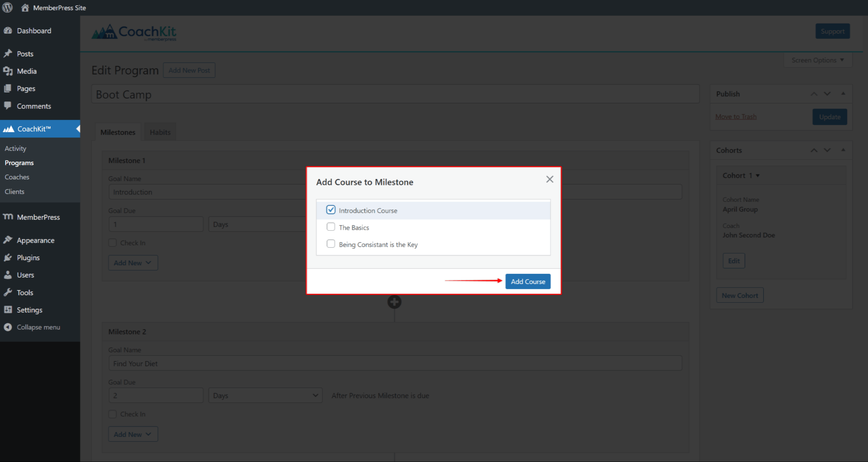Viewport: 868px width, 462px height.
Task: Expand the Screen Options dropdown
Action: click(817, 60)
